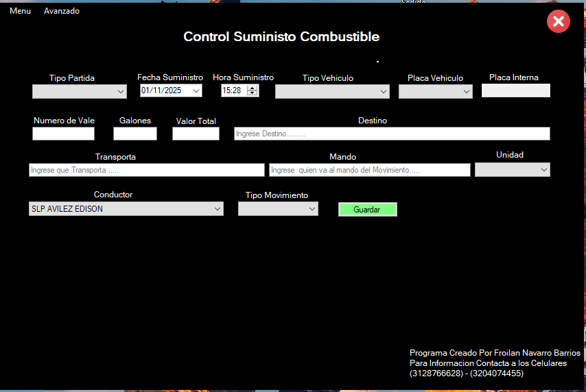
Task: Open Conductor dropdown showing SLP AVILEZ EDISON
Action: coord(218,209)
